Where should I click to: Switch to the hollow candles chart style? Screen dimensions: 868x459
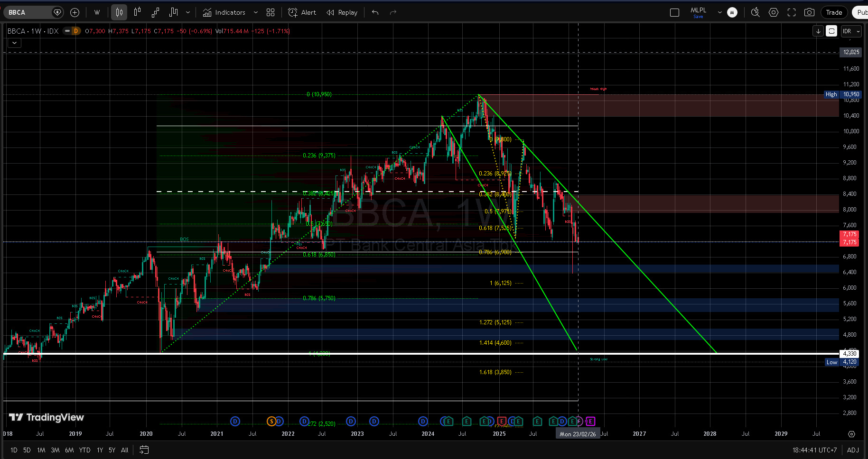[137, 12]
